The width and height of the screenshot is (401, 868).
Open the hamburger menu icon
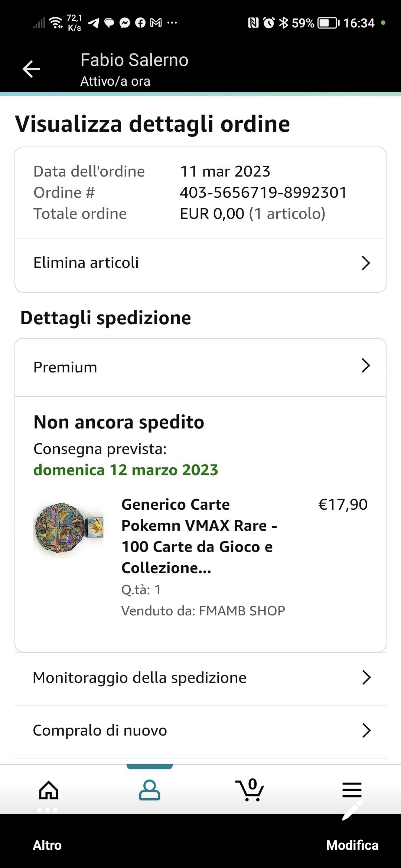click(x=352, y=789)
